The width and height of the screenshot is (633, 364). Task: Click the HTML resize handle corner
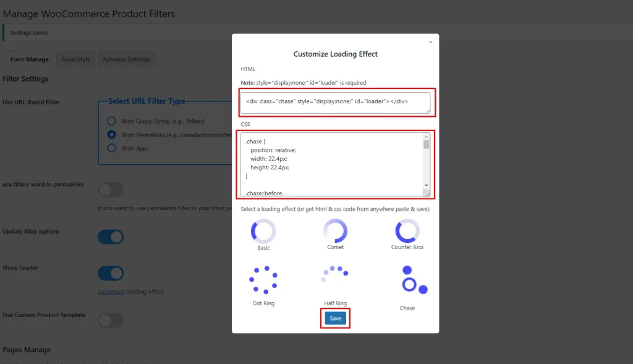428,111
